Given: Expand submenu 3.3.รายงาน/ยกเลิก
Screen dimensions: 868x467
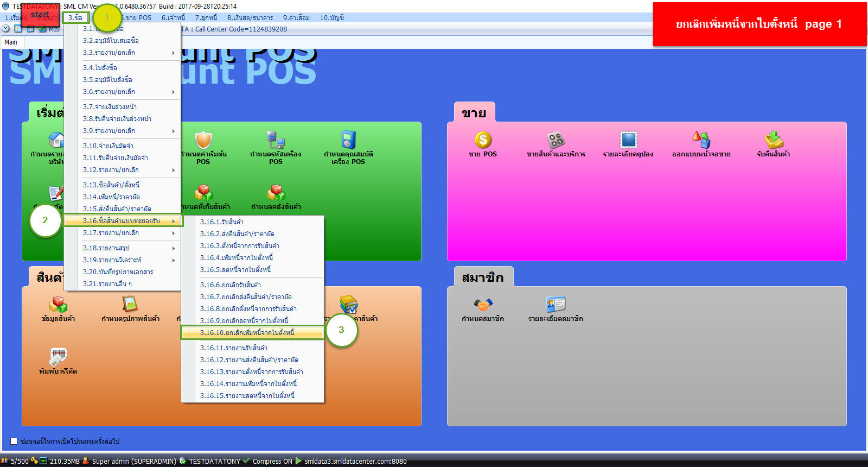Looking at the screenshot, I should tap(122, 53).
